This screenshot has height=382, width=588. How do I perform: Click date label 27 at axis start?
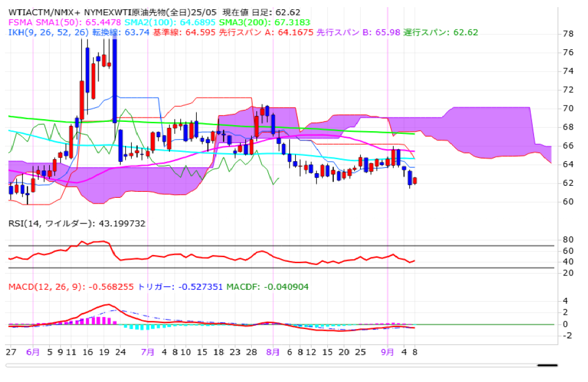(11, 352)
